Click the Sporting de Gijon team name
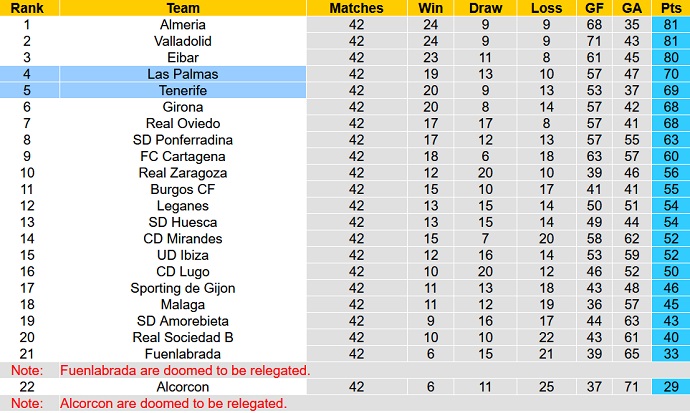 pos(181,288)
